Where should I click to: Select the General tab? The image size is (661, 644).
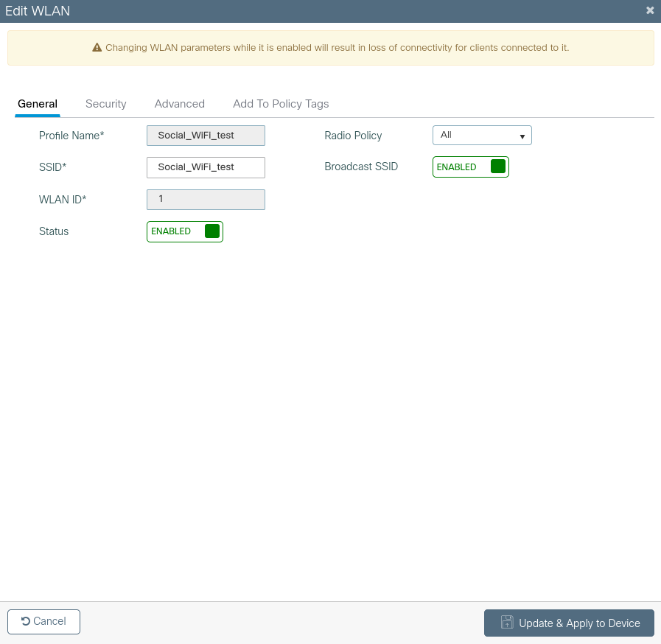38,104
